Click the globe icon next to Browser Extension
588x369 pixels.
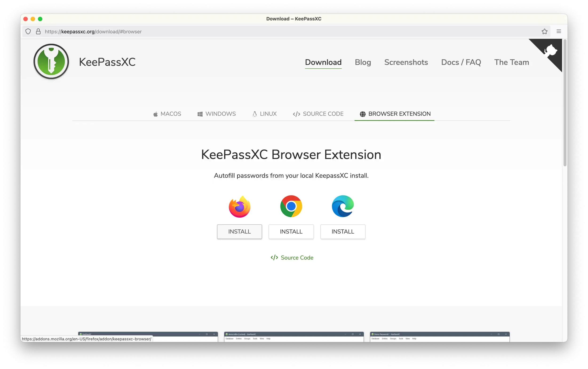coord(362,114)
